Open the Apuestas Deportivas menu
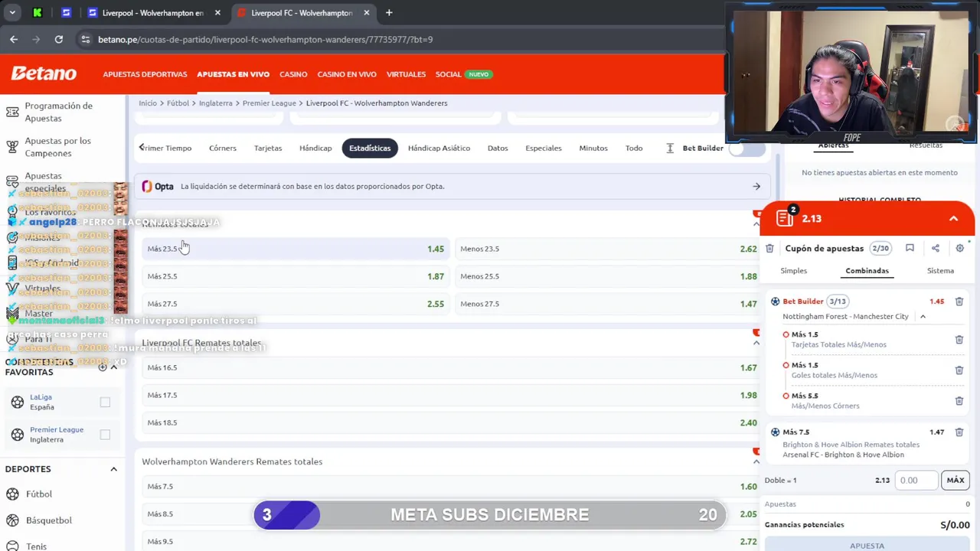Screen dimensions: 980x551 [x=145, y=74]
